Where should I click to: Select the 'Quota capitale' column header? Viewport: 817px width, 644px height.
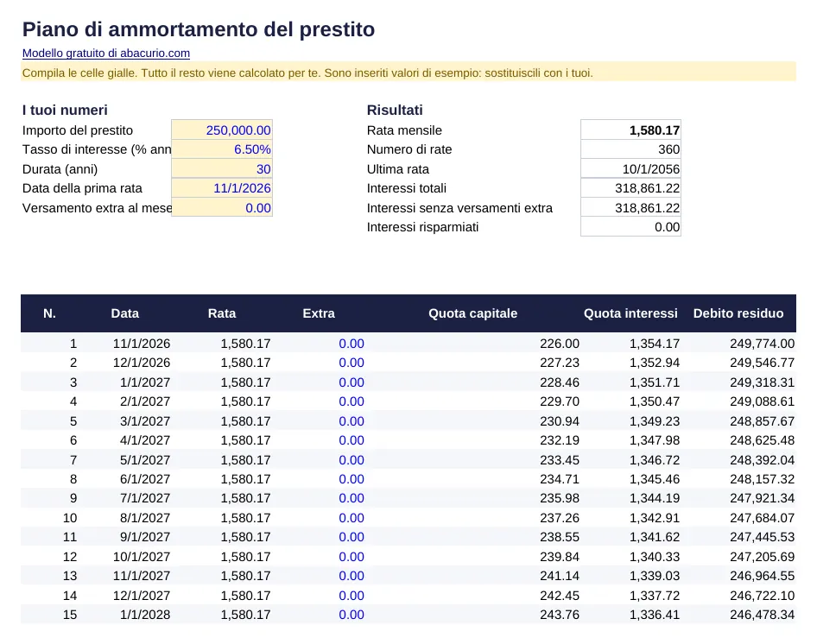pyautogui.click(x=473, y=313)
